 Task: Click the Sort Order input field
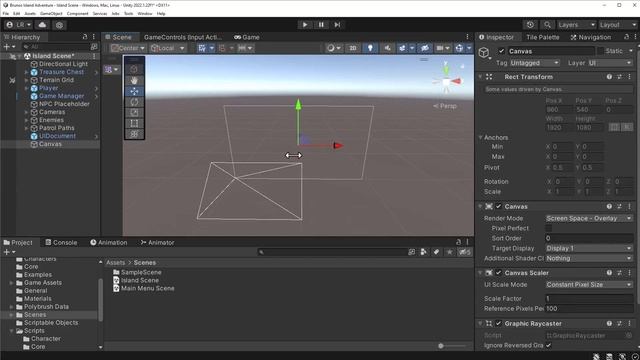[x=589, y=238]
